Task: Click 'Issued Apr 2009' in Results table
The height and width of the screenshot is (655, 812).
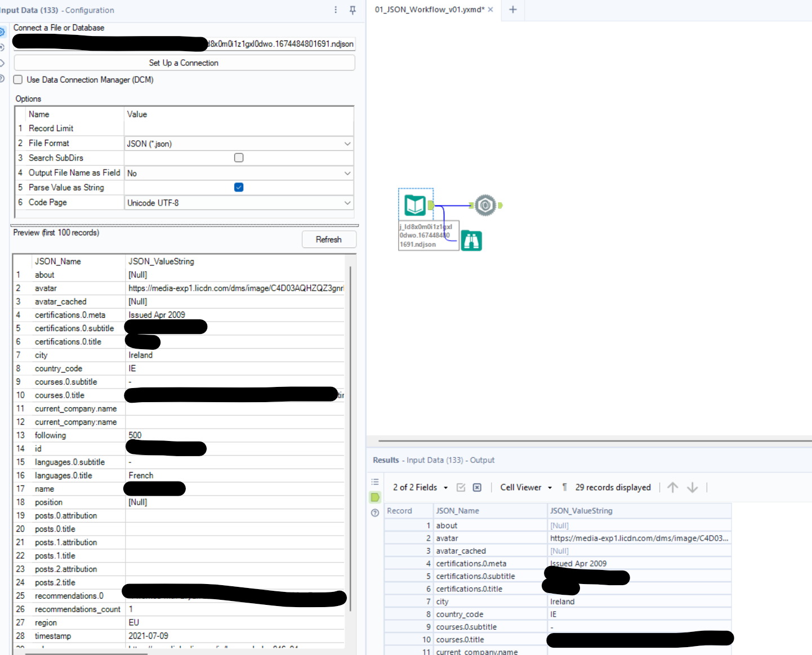Action: [x=578, y=564]
